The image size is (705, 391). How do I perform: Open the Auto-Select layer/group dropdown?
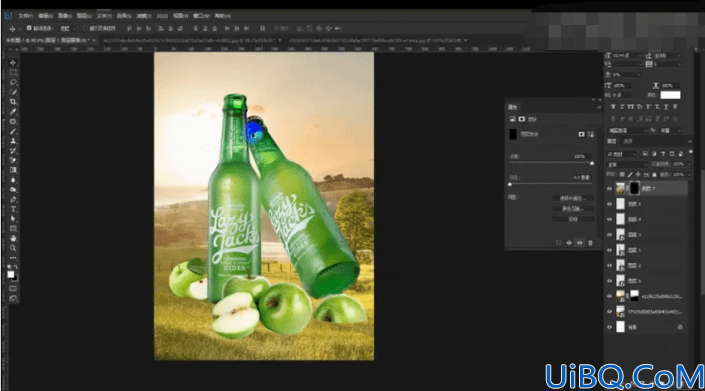(68, 28)
